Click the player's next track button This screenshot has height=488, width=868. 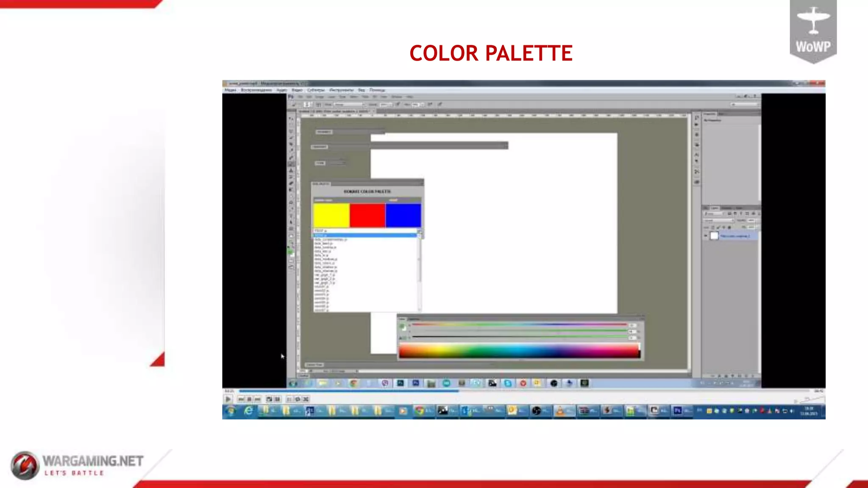(258, 399)
